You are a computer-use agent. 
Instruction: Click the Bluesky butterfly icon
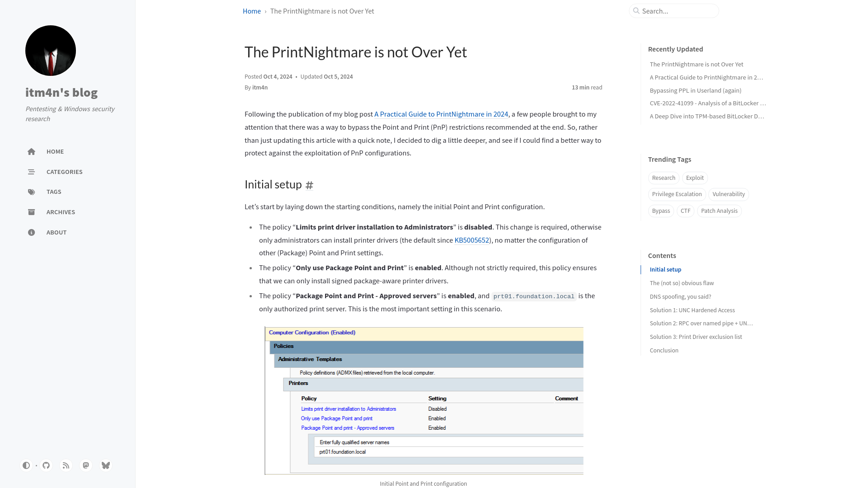[x=106, y=465]
